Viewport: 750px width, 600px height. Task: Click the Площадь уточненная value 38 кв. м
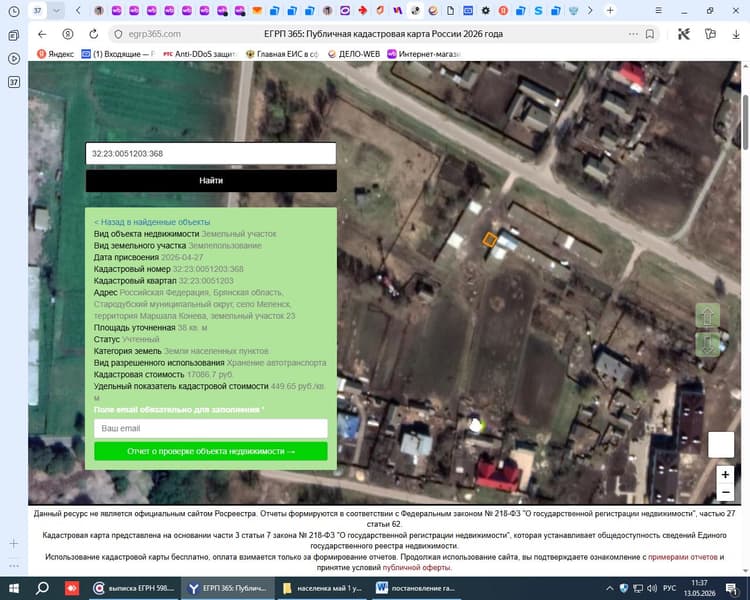(192, 328)
